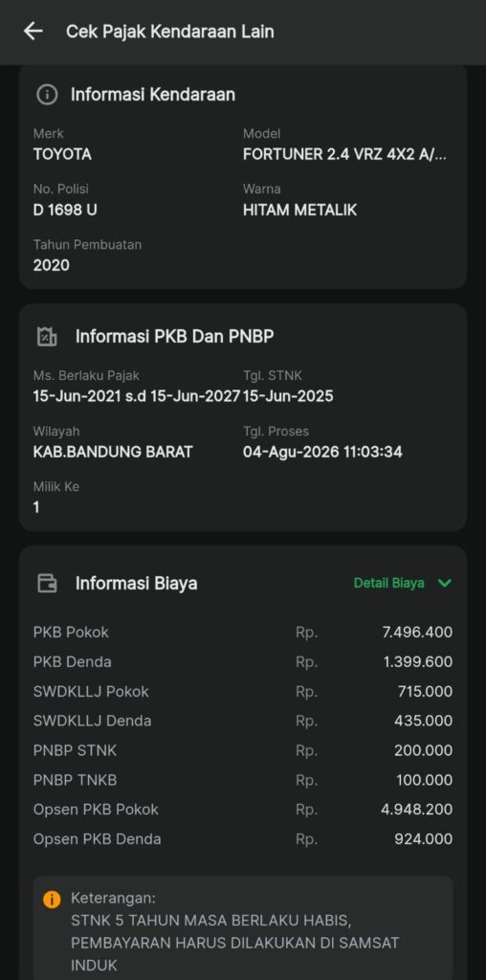The width and height of the screenshot is (486, 980).
Task: Open the Detail Biaya link
Action: [389, 583]
